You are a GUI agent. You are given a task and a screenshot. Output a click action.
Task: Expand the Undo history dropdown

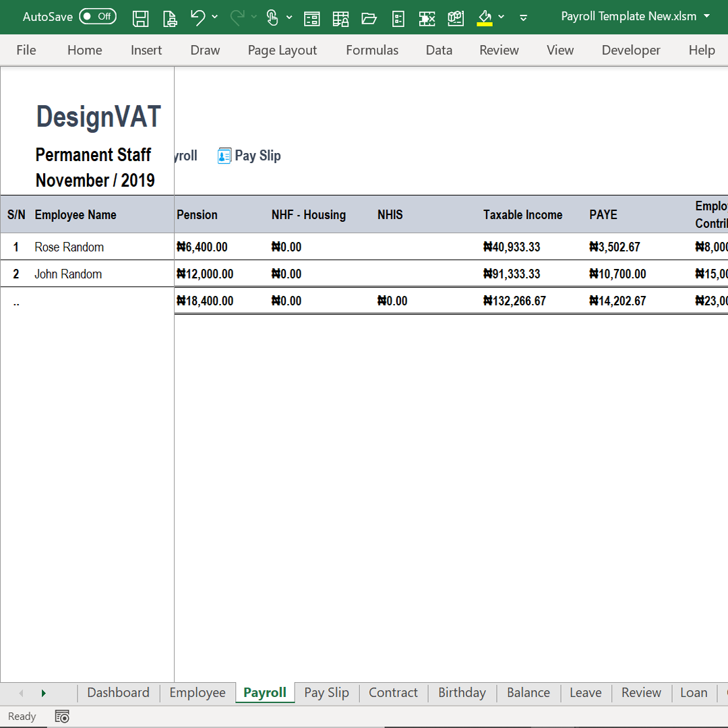(x=214, y=18)
